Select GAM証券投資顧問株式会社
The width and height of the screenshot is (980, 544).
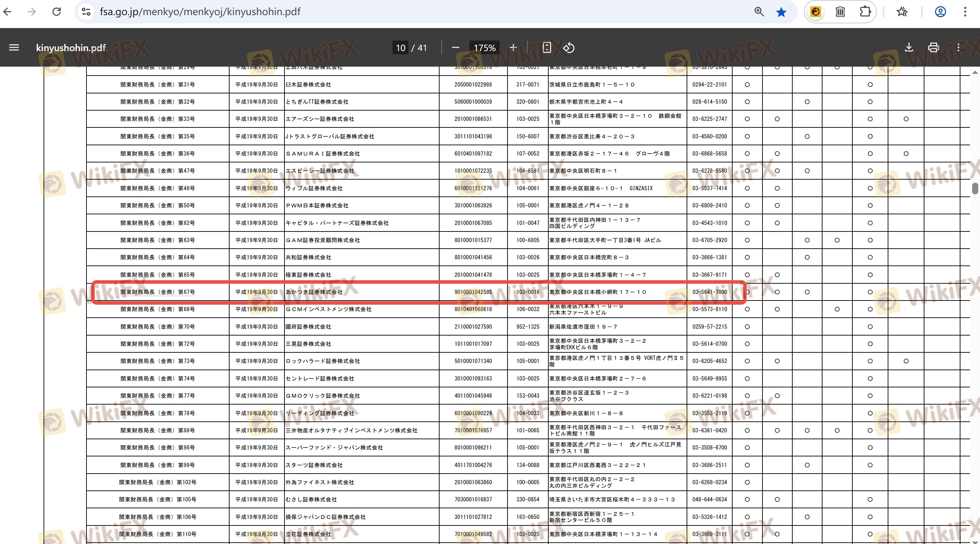point(323,240)
